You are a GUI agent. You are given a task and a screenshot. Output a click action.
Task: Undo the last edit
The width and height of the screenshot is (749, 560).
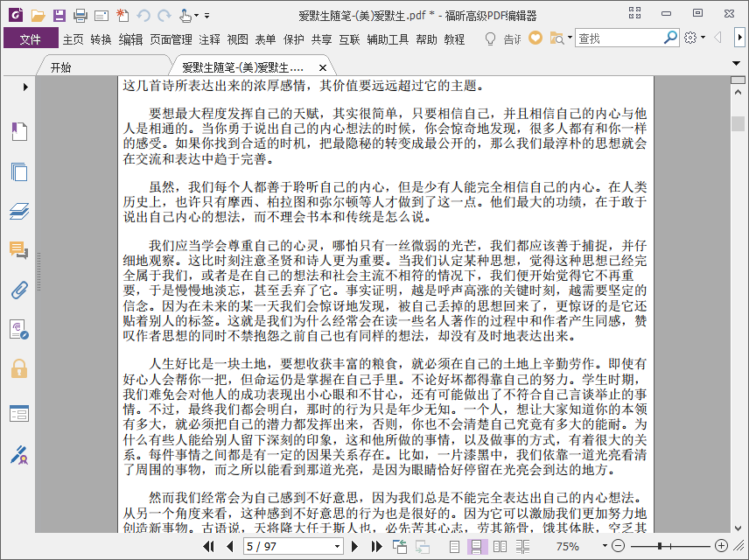coord(143,16)
